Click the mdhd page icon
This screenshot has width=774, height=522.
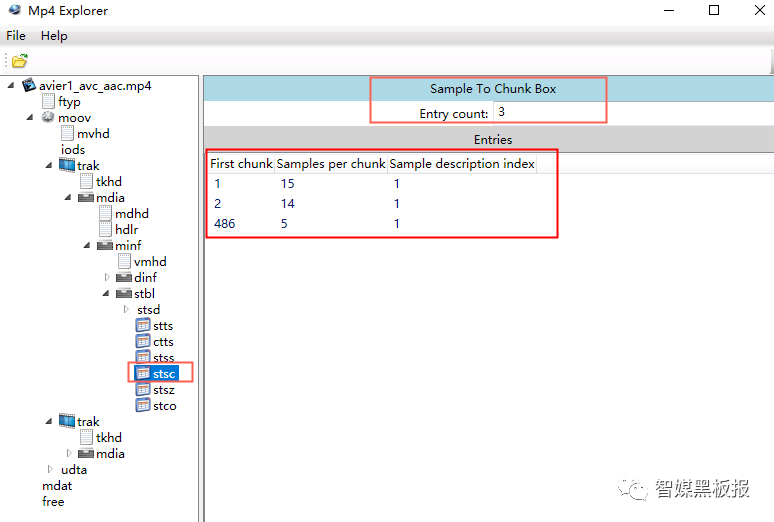pyautogui.click(x=105, y=213)
